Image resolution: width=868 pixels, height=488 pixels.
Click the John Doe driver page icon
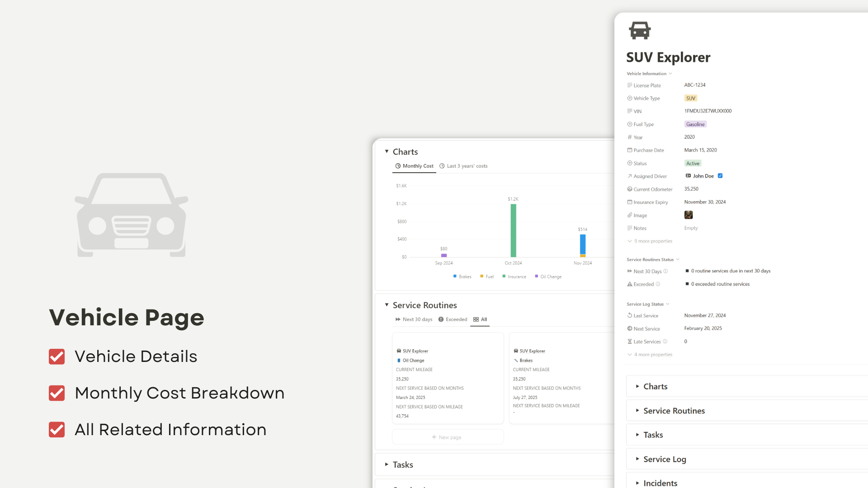point(688,176)
